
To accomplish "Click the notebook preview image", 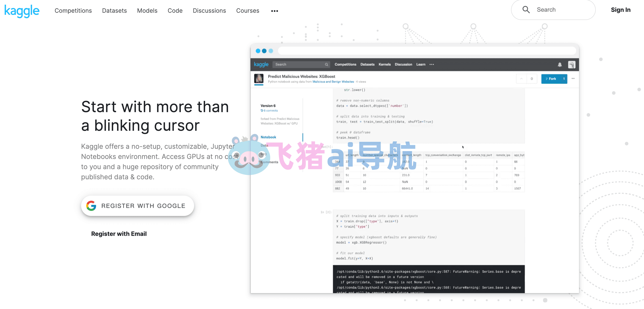I will pyautogui.click(x=415, y=168).
